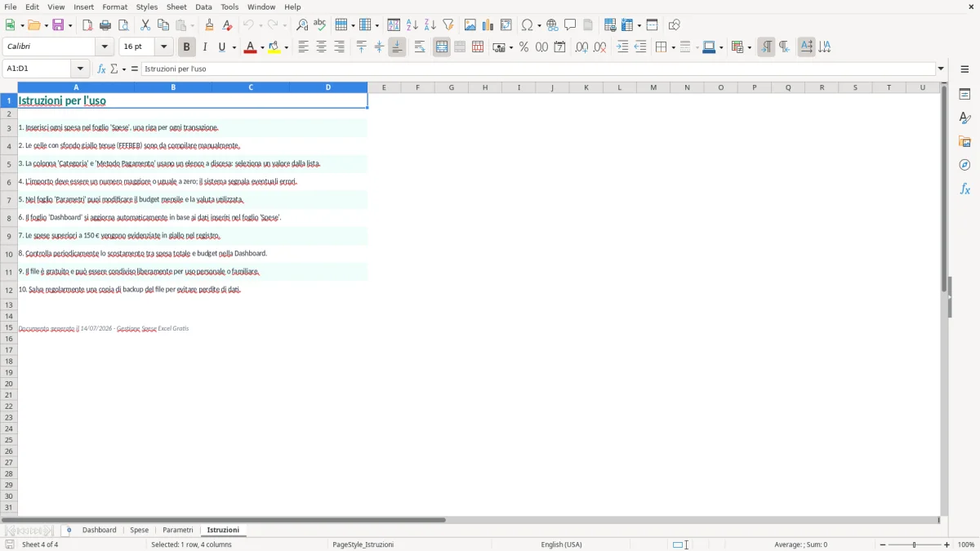Switch to the Spese sheet tab
The height and width of the screenshot is (551, 980).
[x=140, y=531]
